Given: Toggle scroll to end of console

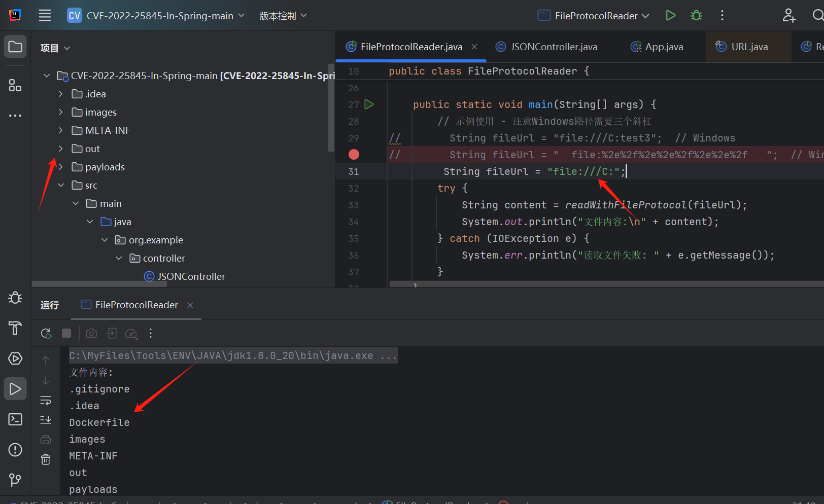Looking at the screenshot, I should click(46, 420).
